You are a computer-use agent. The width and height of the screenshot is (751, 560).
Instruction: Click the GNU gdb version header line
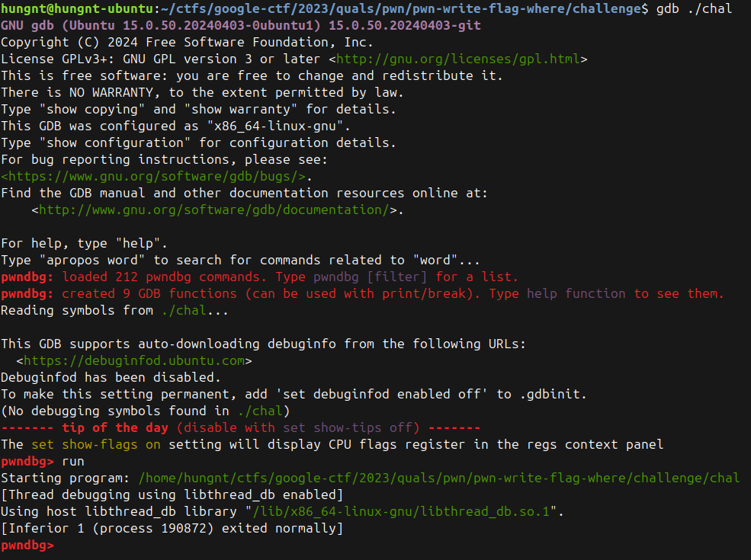click(x=240, y=25)
